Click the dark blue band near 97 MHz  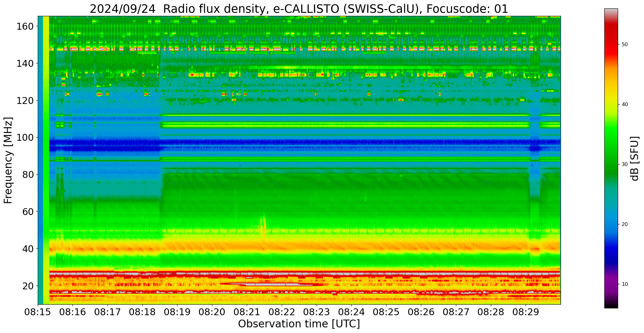(305, 143)
